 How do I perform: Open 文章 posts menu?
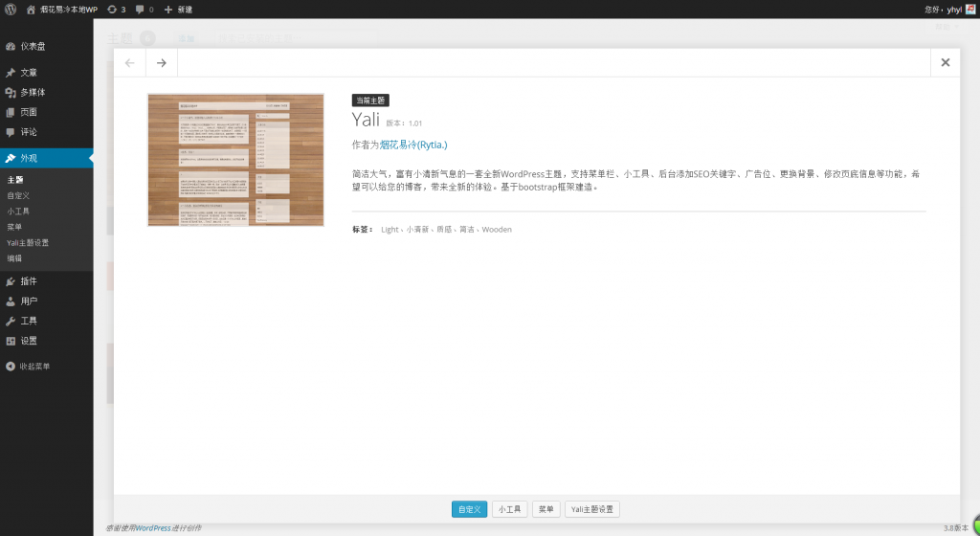[46, 73]
